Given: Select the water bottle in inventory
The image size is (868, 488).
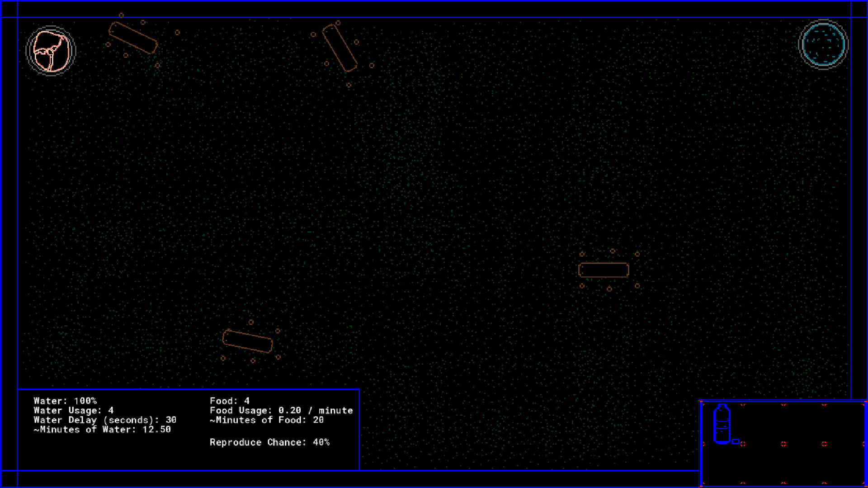Looking at the screenshot, I should (722, 424).
